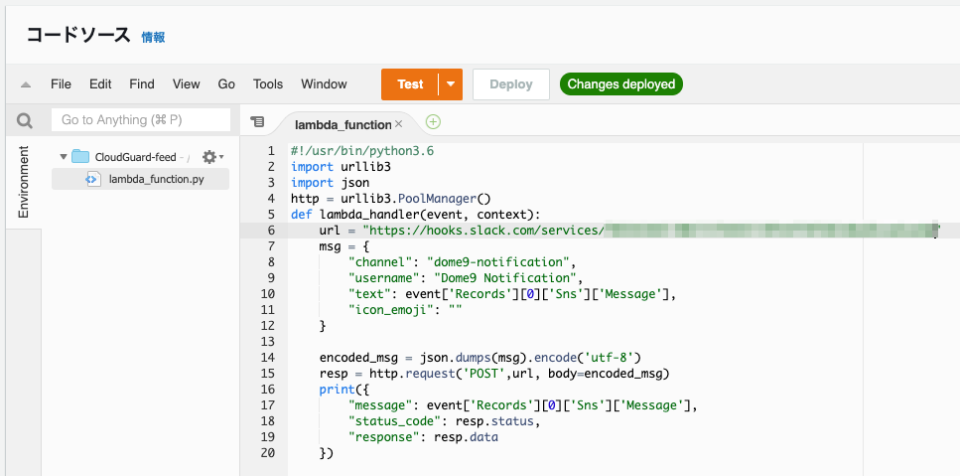Click the "response": resp.data line
The image size is (960, 476).
click(x=423, y=437)
